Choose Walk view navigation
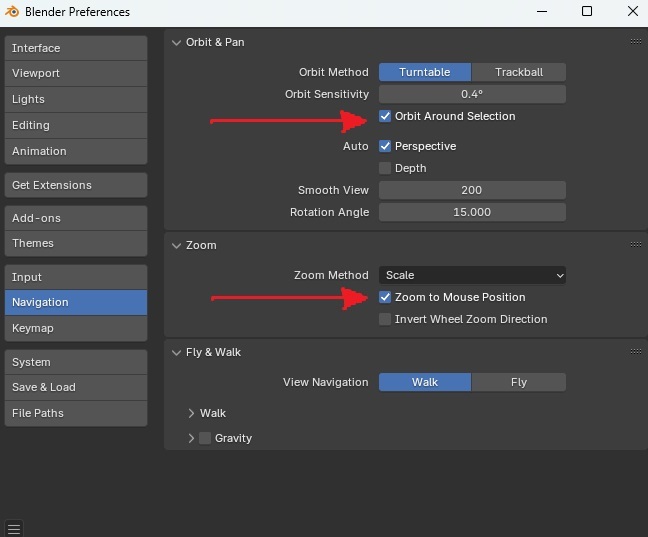This screenshot has width=648, height=537. [425, 382]
